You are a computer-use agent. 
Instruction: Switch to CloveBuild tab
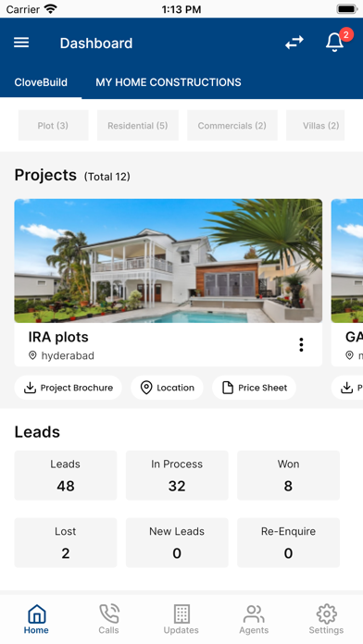click(41, 82)
